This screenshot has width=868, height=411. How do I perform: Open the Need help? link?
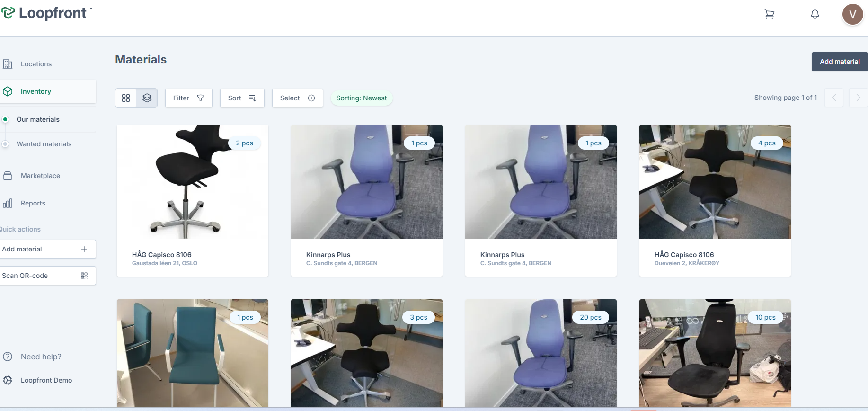(41, 357)
